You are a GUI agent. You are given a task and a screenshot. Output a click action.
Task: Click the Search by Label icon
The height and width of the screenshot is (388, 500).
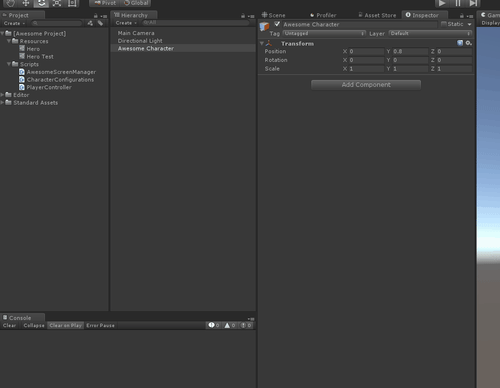[100, 23]
